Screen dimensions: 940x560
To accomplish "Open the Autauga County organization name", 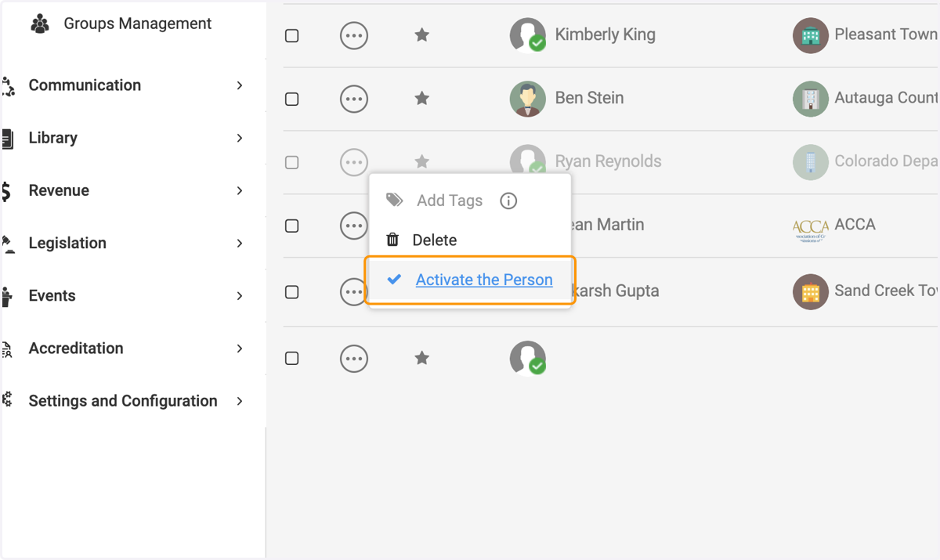I will 887,98.
